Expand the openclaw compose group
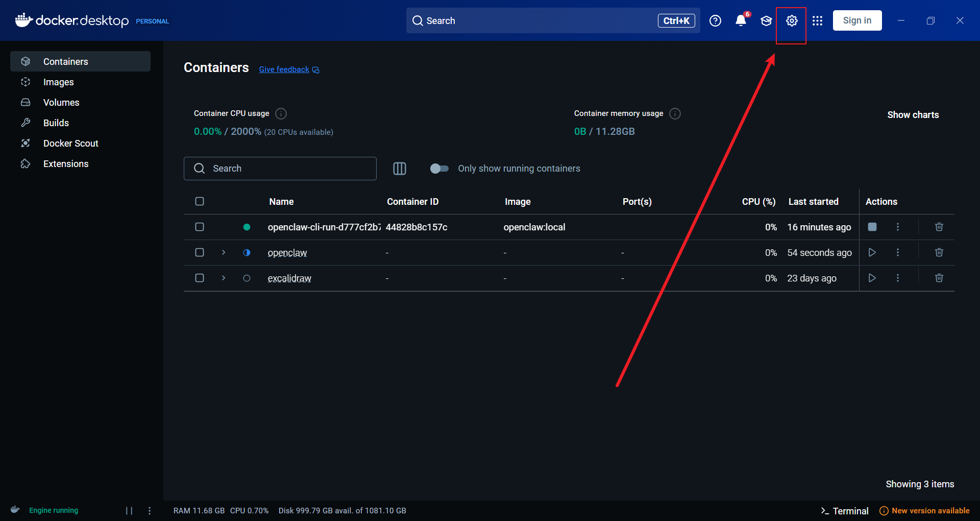 pyautogui.click(x=224, y=252)
